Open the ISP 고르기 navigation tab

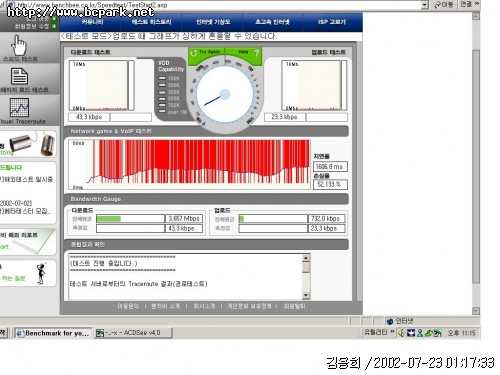click(332, 22)
